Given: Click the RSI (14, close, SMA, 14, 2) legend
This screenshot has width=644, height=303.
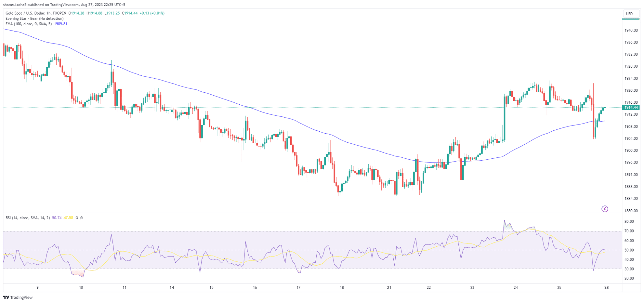Looking at the screenshot, I should point(28,218).
